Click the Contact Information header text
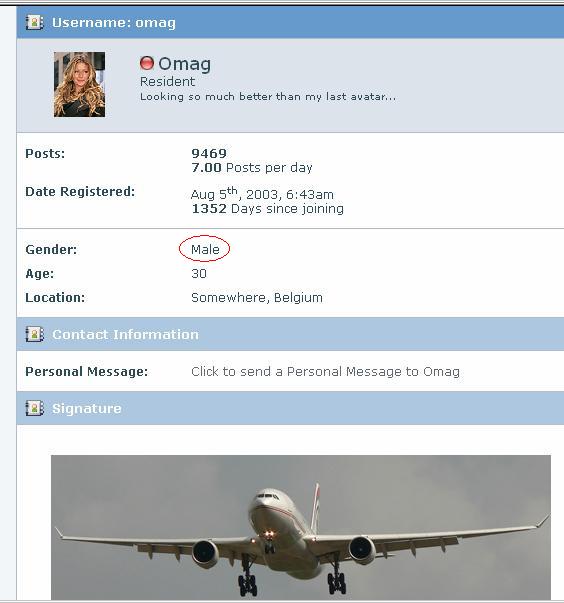The image size is (564, 603). (125, 335)
